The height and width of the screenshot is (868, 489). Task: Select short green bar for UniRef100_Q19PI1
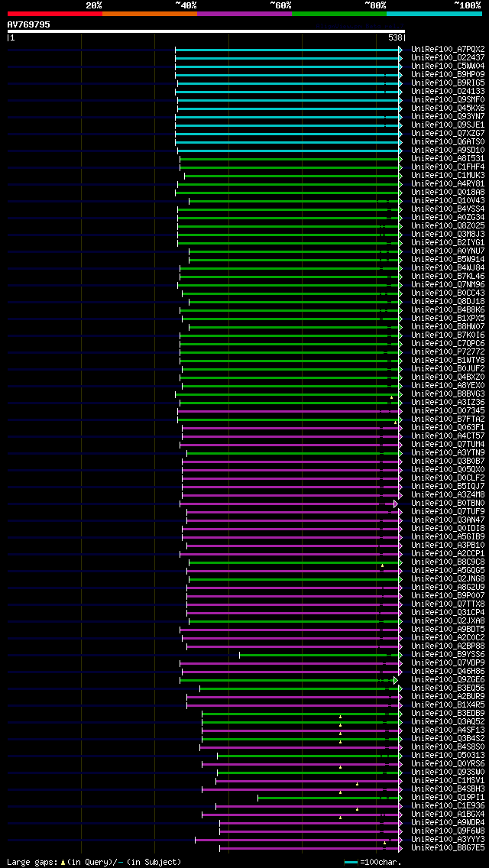tap(329, 798)
